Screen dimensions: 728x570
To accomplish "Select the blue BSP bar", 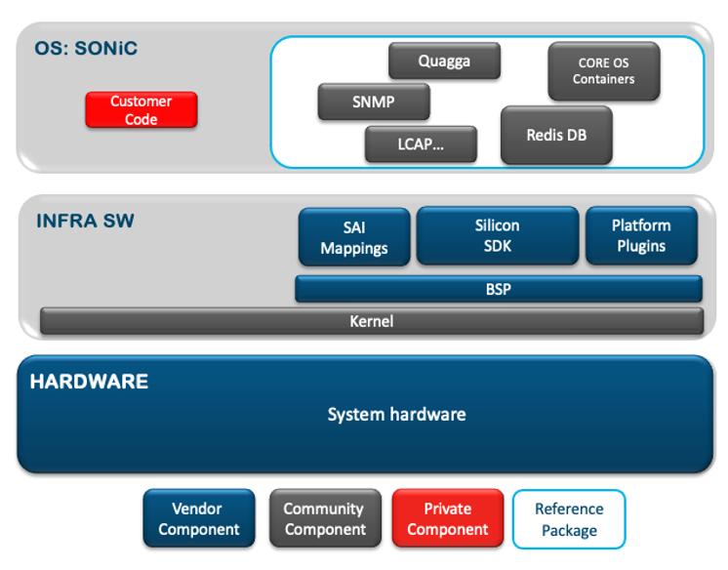I will 498,289.
